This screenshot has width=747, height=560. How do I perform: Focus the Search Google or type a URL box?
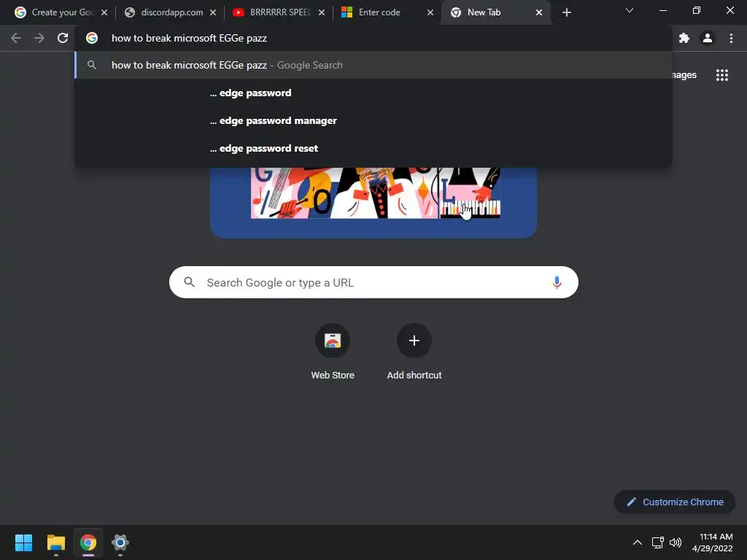point(373,282)
